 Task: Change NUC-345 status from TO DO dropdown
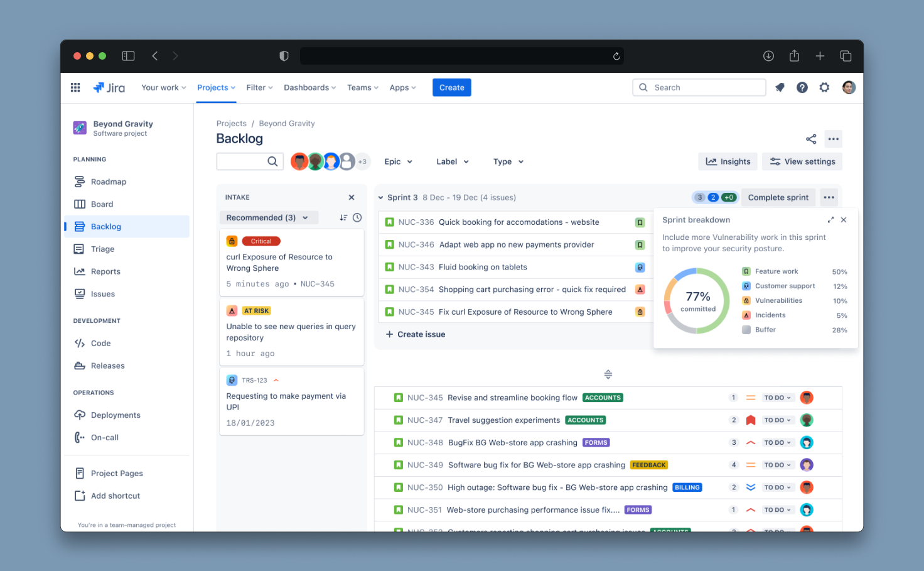point(777,398)
